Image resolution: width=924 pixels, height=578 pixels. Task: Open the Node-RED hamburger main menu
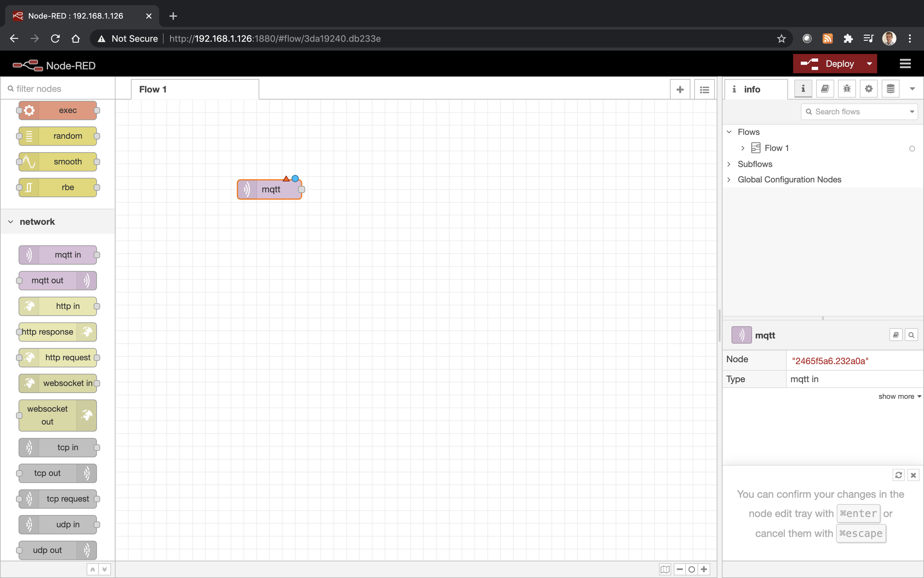[905, 64]
